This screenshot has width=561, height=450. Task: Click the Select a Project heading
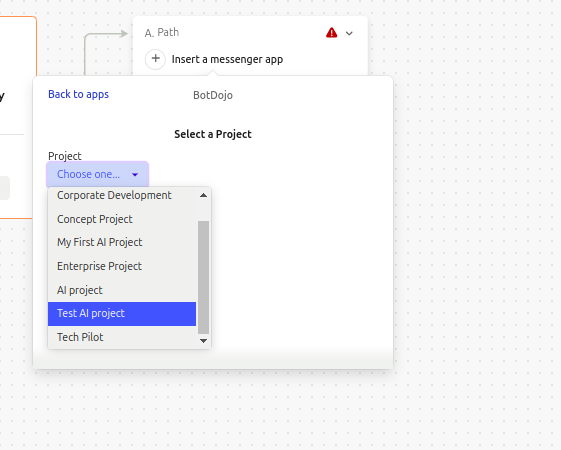213,134
